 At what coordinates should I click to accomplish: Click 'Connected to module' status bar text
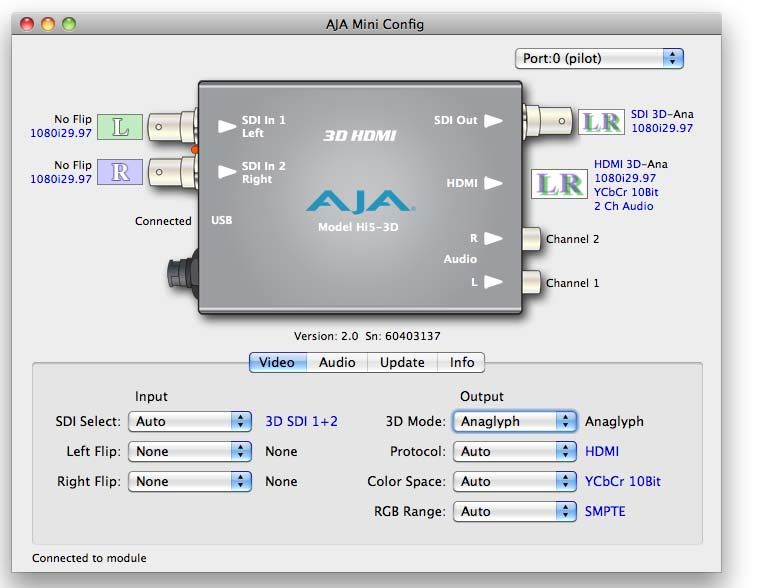coord(89,558)
